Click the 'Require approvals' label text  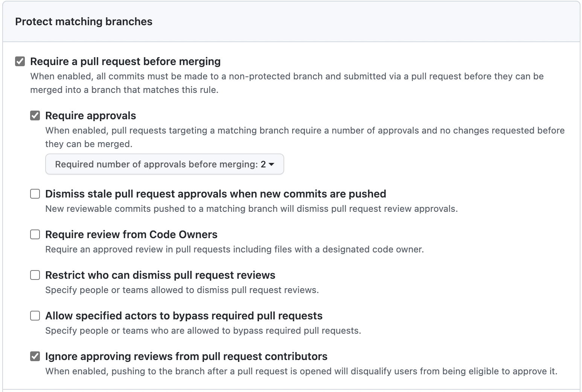tap(90, 115)
